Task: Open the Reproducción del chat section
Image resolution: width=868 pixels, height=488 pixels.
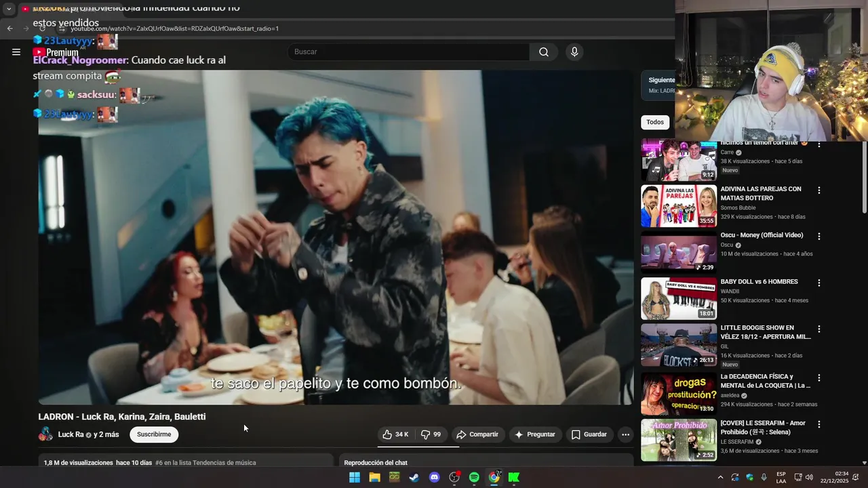Action: coord(376,463)
